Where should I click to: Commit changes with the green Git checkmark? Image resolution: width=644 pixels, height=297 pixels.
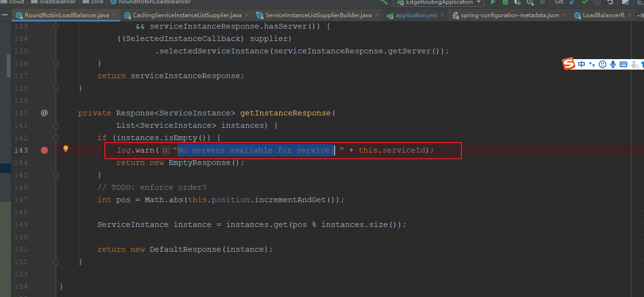click(x=585, y=2)
